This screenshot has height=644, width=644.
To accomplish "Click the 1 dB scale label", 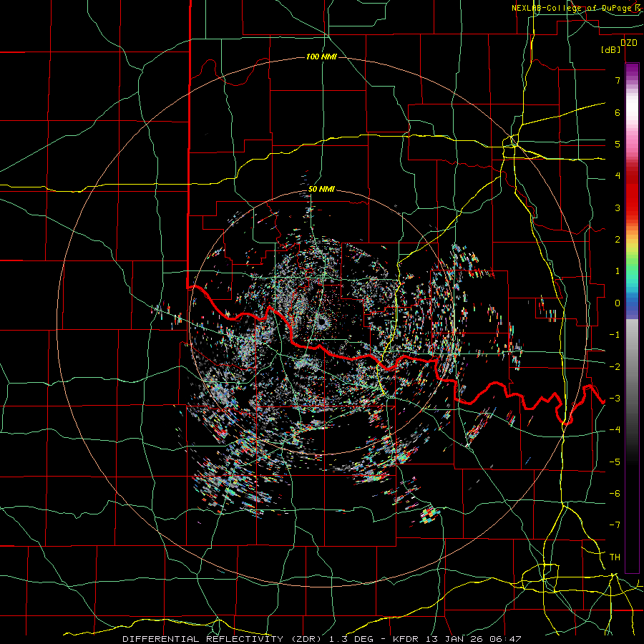I will pyautogui.click(x=618, y=271).
